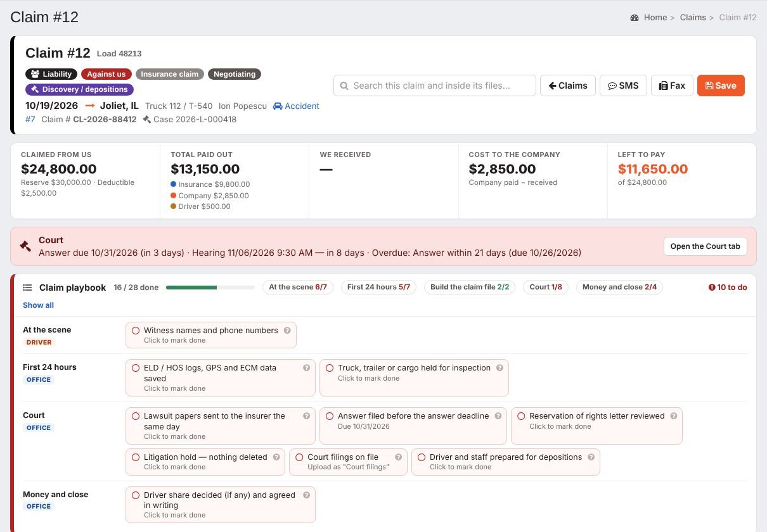The image size is (767, 532).
Task: Click the Left to pay $11,650.00 amount
Action: (653, 169)
